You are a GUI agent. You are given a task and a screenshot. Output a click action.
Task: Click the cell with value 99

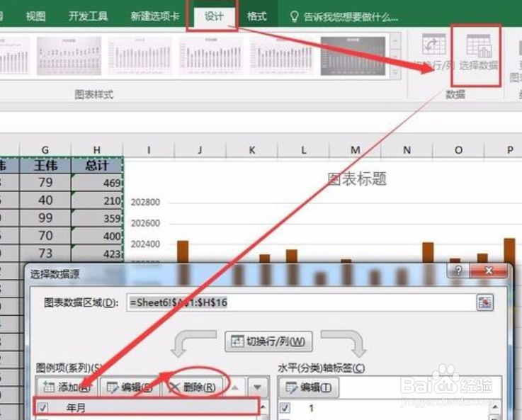click(x=45, y=218)
